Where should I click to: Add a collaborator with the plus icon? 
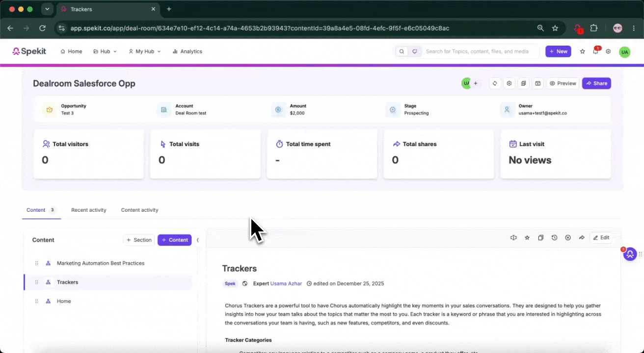476,83
